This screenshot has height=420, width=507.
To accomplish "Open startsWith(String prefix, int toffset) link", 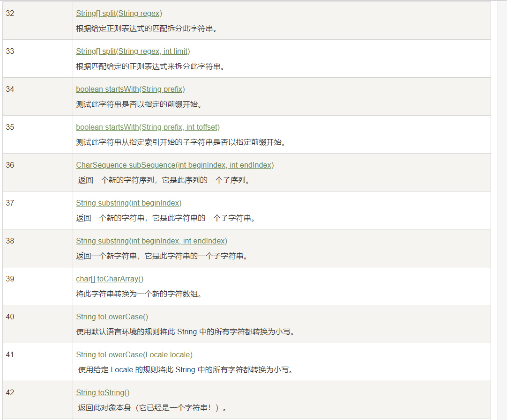I will pyautogui.click(x=148, y=127).
